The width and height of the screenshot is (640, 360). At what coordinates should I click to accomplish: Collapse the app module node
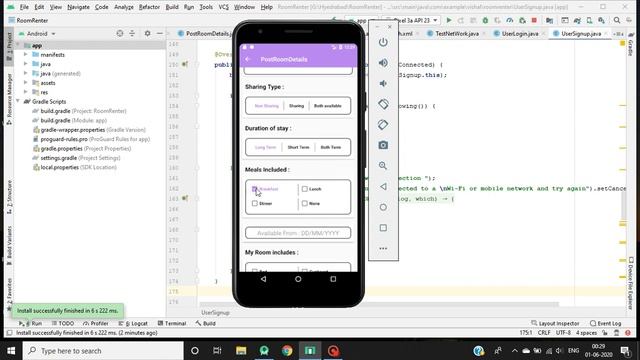click(18, 45)
